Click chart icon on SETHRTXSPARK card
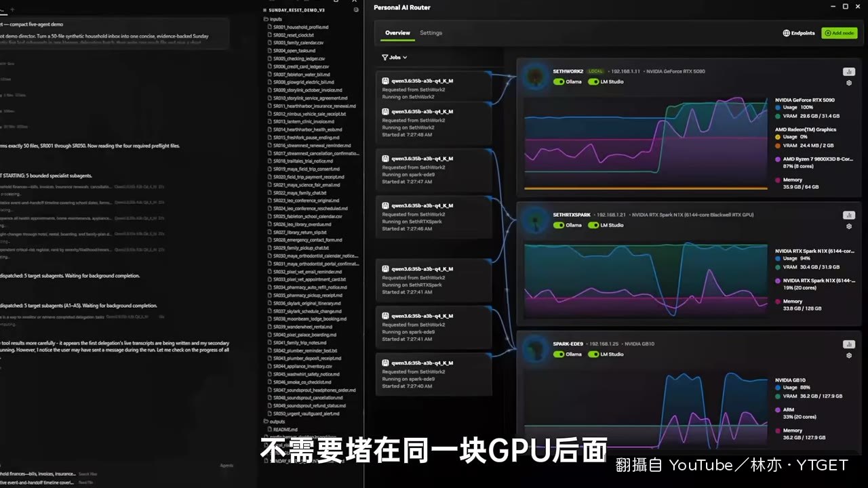The width and height of the screenshot is (868, 488). click(x=848, y=215)
